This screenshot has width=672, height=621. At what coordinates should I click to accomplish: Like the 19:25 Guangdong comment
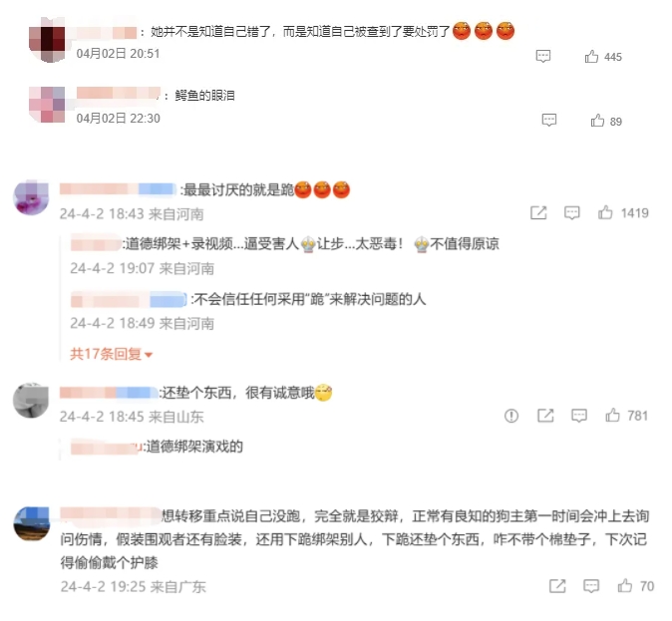tap(624, 586)
